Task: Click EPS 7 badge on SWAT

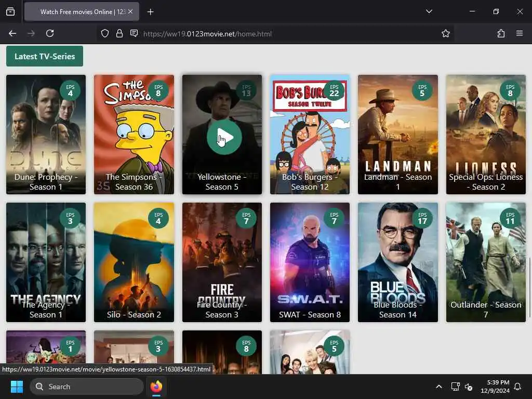Action: coord(334,219)
